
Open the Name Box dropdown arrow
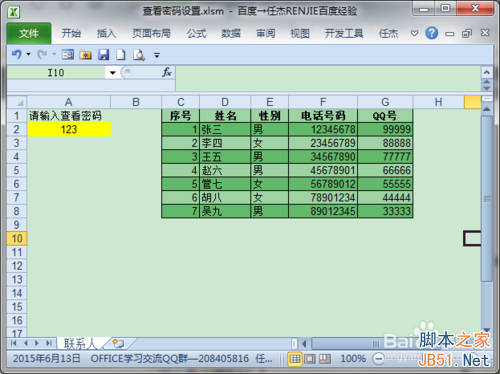113,73
